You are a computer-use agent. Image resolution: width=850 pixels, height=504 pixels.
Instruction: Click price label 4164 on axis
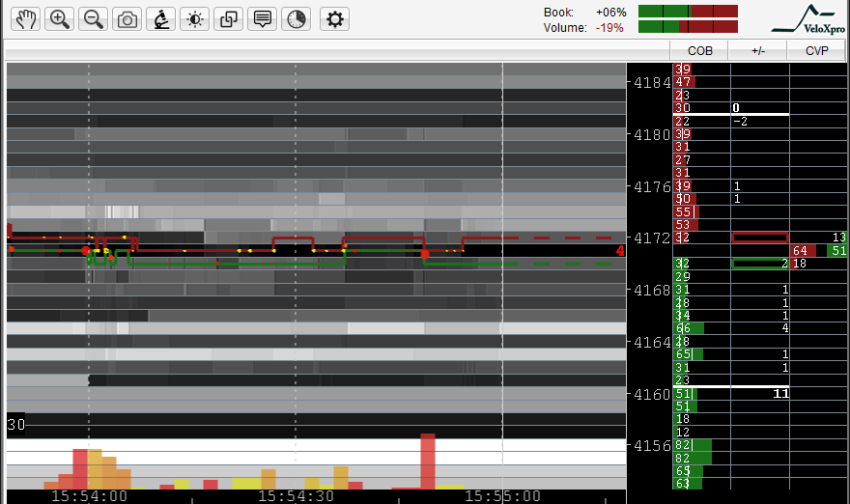pos(652,343)
